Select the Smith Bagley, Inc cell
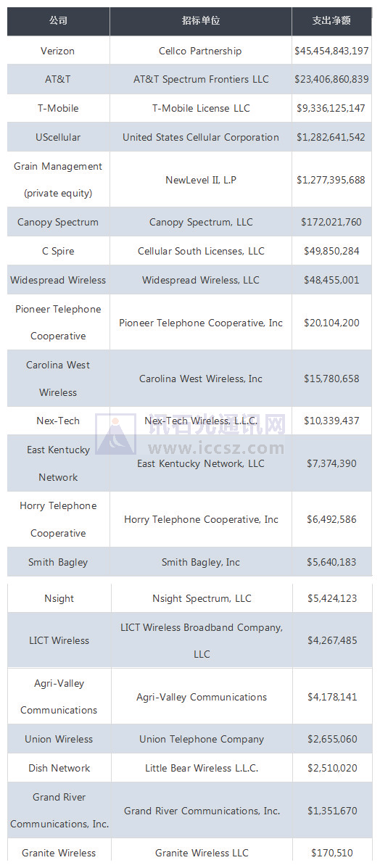The image size is (380, 868). click(201, 562)
